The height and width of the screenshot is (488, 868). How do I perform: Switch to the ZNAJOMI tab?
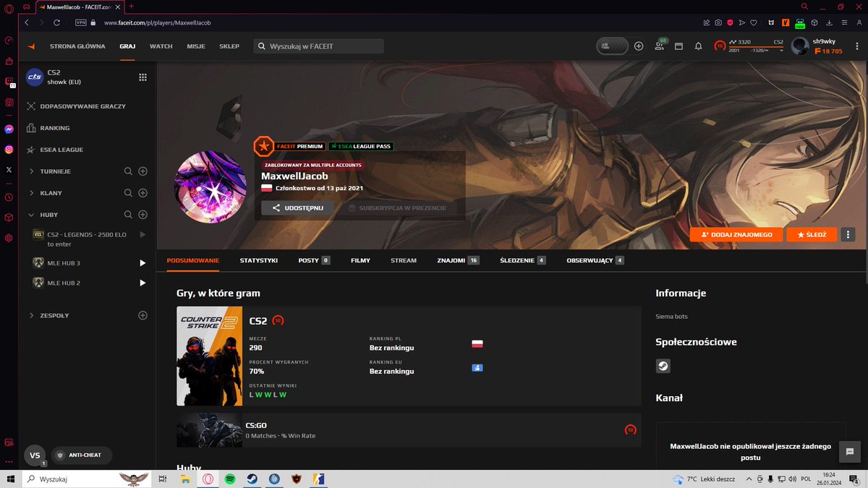tap(458, 260)
